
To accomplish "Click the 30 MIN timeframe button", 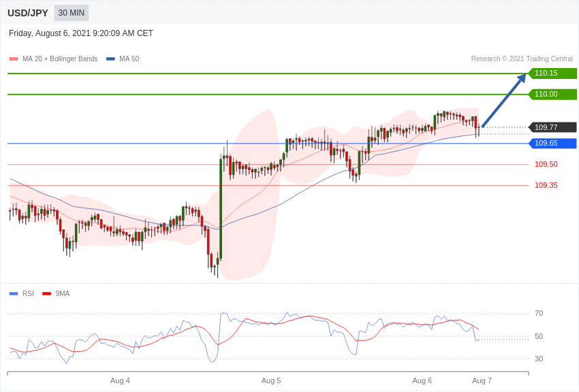I will [x=72, y=13].
